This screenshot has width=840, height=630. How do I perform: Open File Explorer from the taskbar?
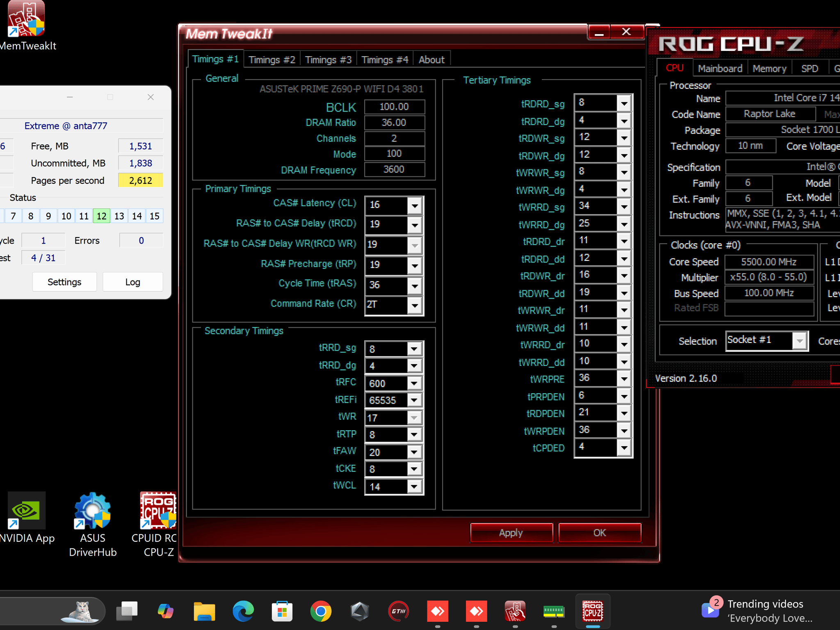click(x=204, y=612)
